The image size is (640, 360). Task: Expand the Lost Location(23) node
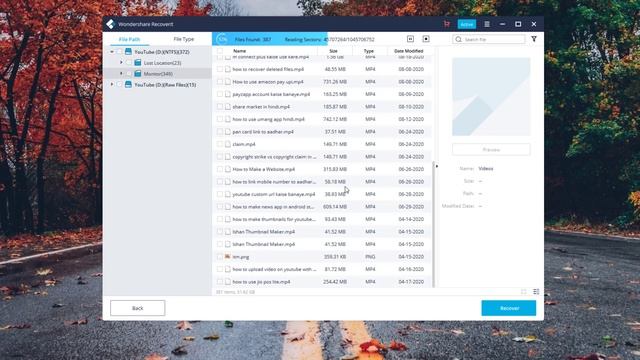[121, 63]
